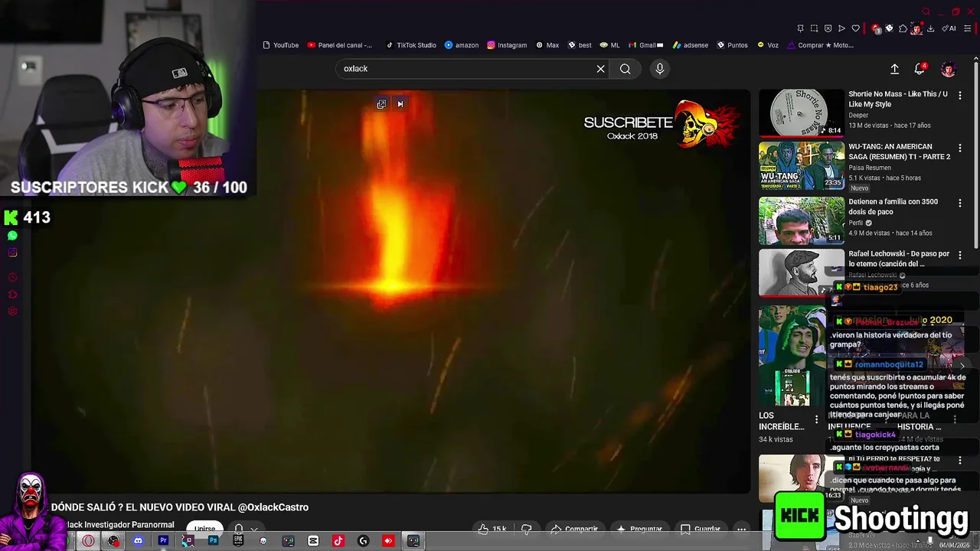Clear the oxlack search text with X

(x=601, y=69)
